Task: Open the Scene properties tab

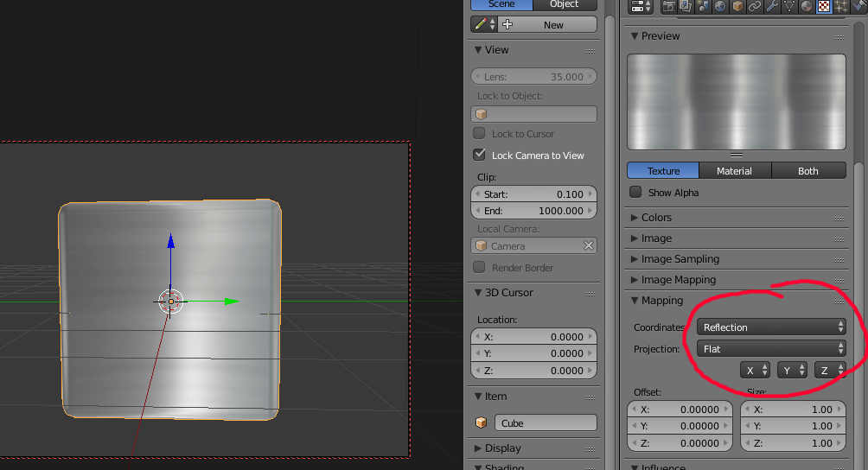Action: [x=703, y=6]
